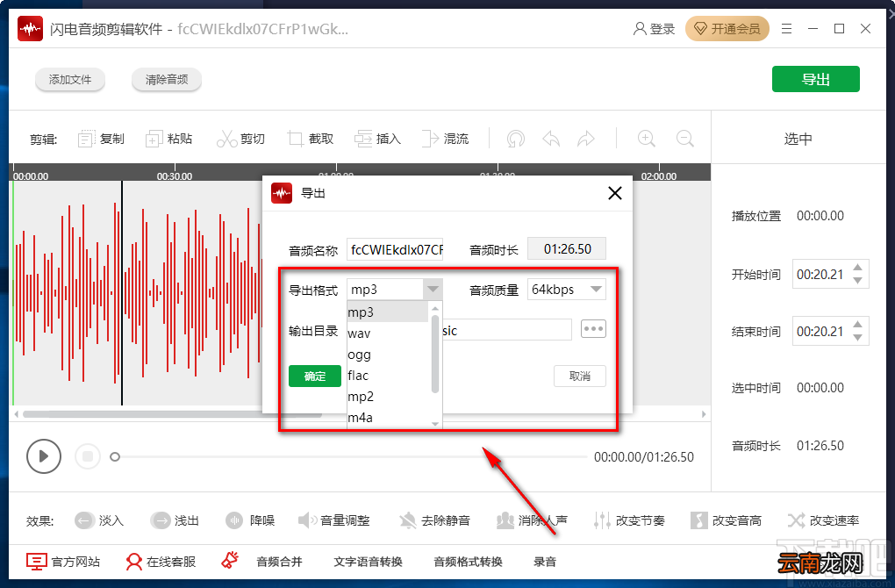
Task: Click Add File (添加文件) button
Action: point(70,79)
